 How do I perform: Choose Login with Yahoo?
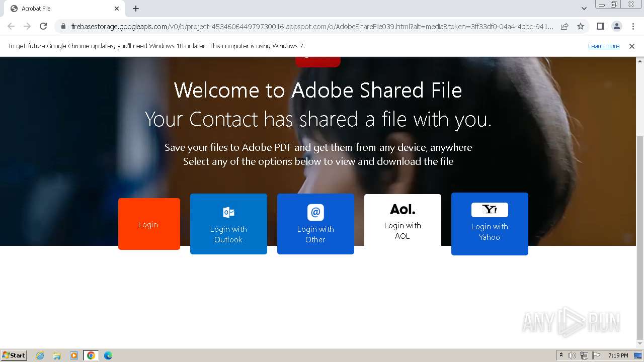(490, 224)
